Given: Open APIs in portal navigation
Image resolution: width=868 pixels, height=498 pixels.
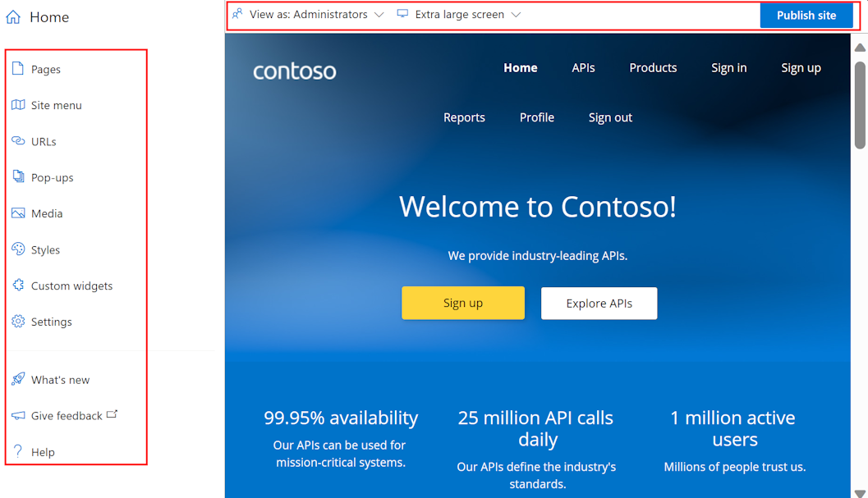Looking at the screenshot, I should [584, 68].
